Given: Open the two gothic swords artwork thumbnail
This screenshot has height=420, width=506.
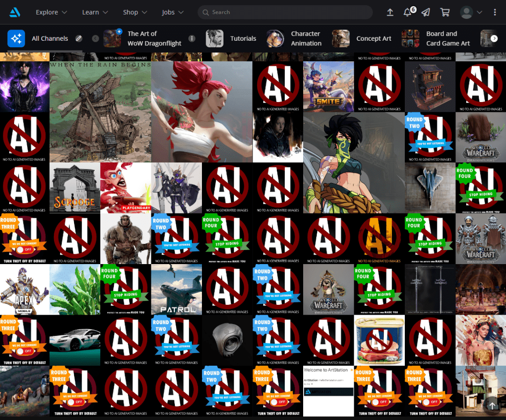Looking at the screenshot, I should [x=430, y=289].
